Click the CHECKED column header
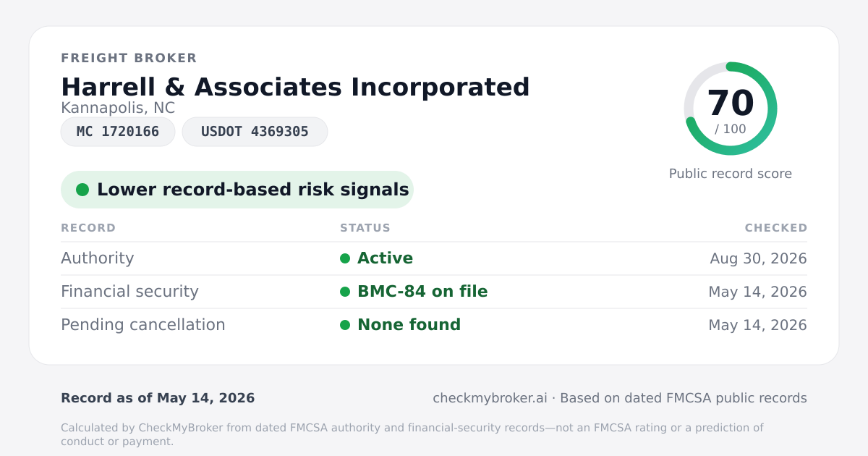The image size is (868, 456). coord(776,228)
